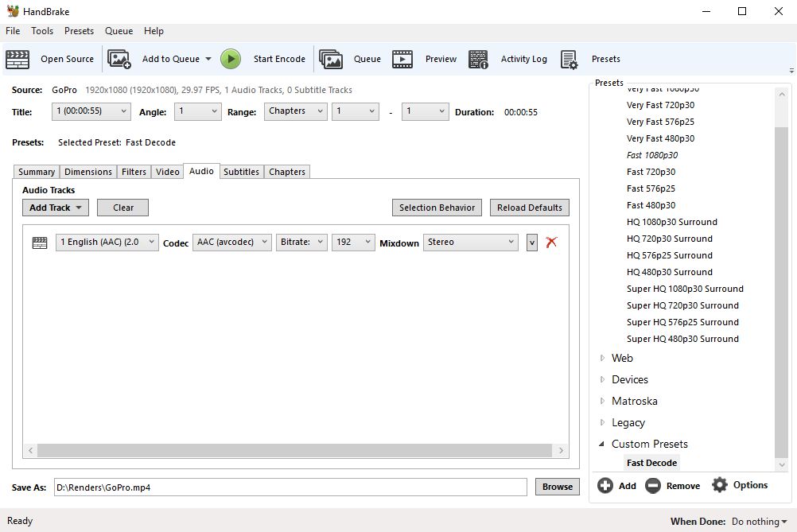The image size is (797, 532).
Task: Open the audio Codec dropdown
Action: click(231, 243)
